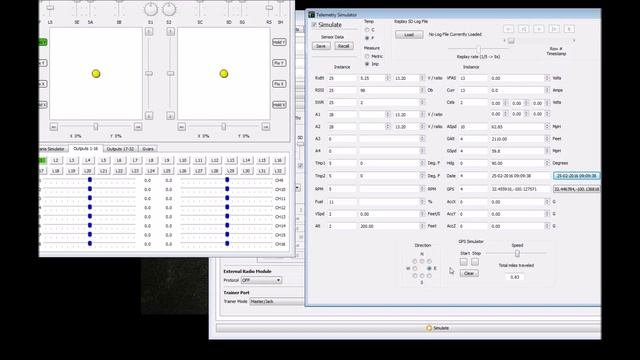Click the Telemetry Simulator title bar icon
The height and width of the screenshot is (360, 640).
pos(311,15)
